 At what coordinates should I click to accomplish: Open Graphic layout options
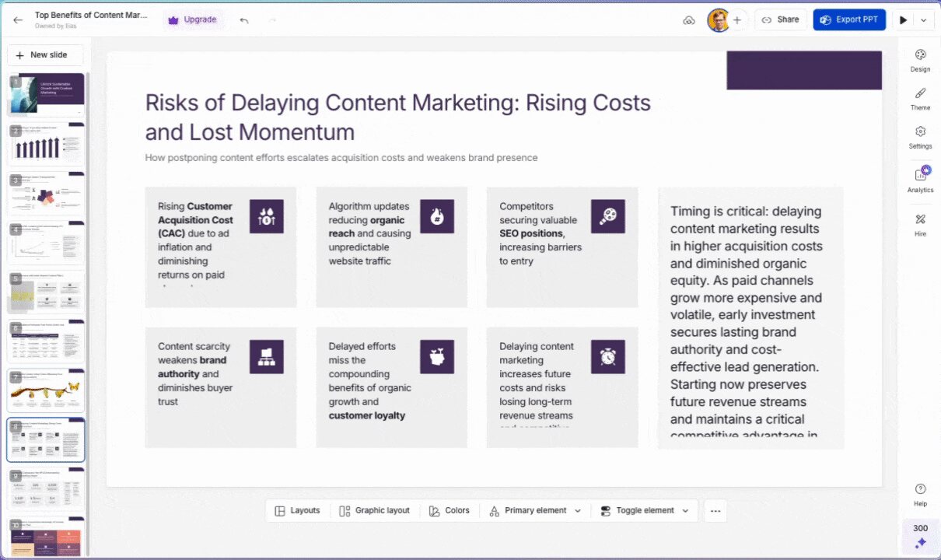pos(374,511)
